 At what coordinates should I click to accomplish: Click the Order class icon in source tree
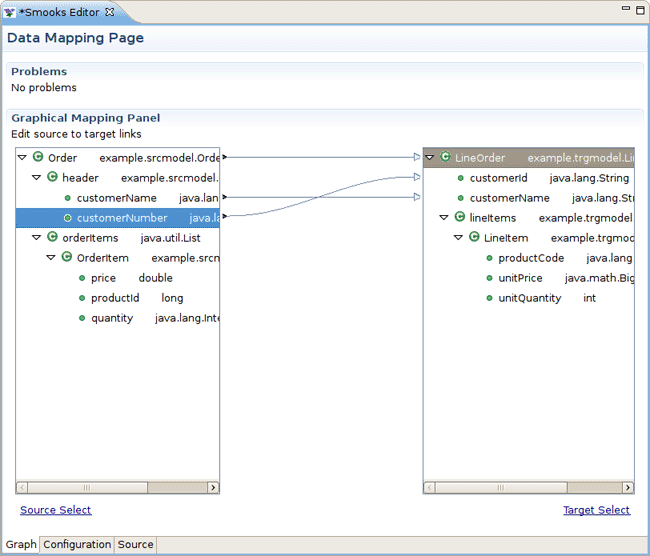click(x=38, y=158)
